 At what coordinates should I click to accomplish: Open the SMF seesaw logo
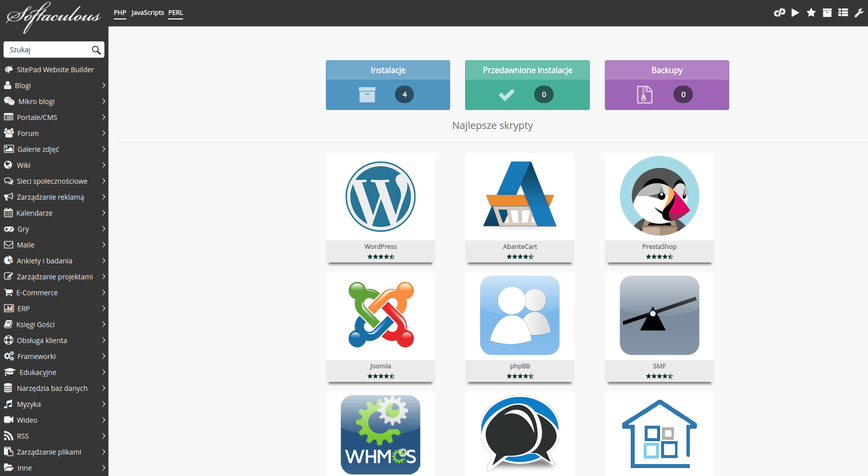pos(660,315)
